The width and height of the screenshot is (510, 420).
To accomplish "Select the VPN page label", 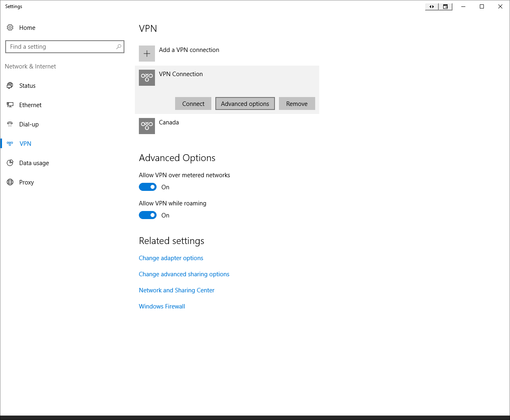I will [x=25, y=144].
